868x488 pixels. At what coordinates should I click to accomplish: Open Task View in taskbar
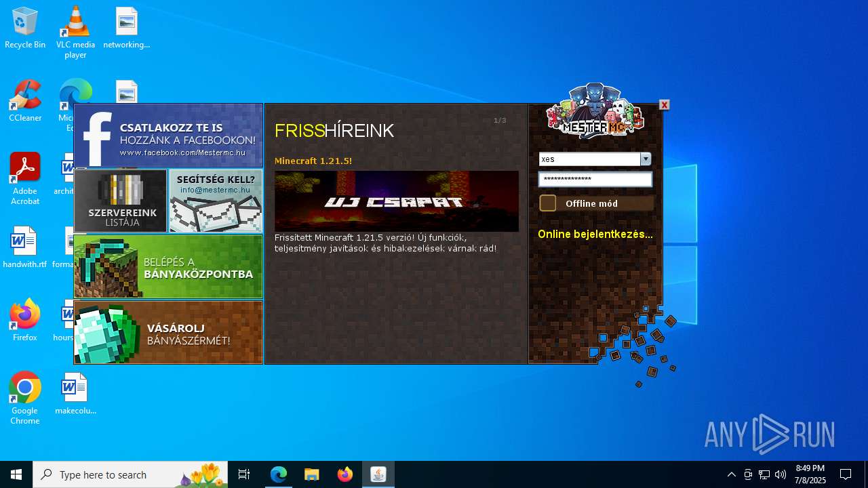click(244, 474)
